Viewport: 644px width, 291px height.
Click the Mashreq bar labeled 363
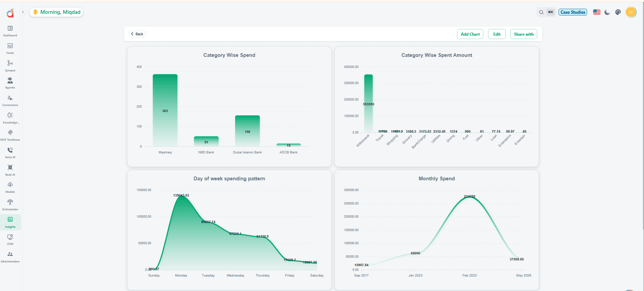coord(165,110)
